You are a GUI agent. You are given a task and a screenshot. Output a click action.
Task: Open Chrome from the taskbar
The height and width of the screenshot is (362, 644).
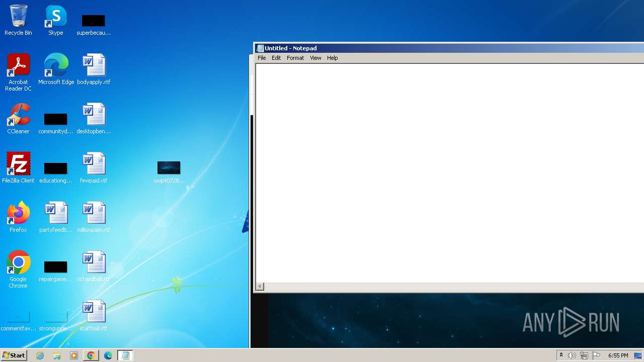pyautogui.click(x=91, y=355)
